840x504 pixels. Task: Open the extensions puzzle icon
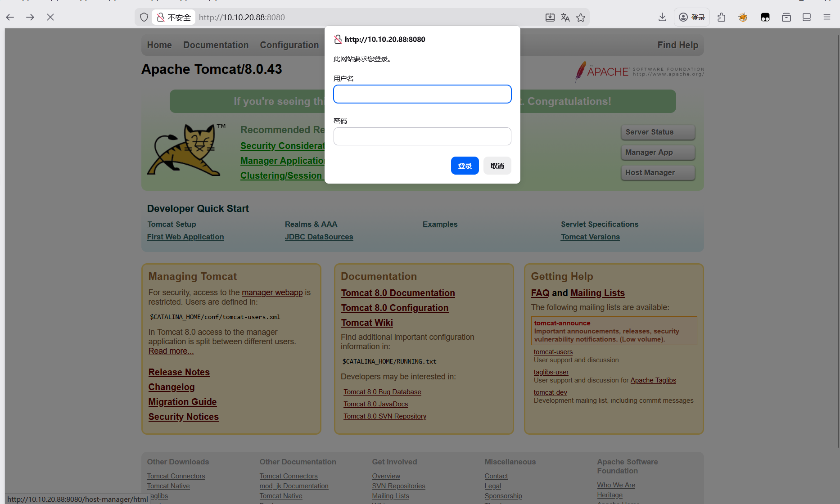[722, 17]
